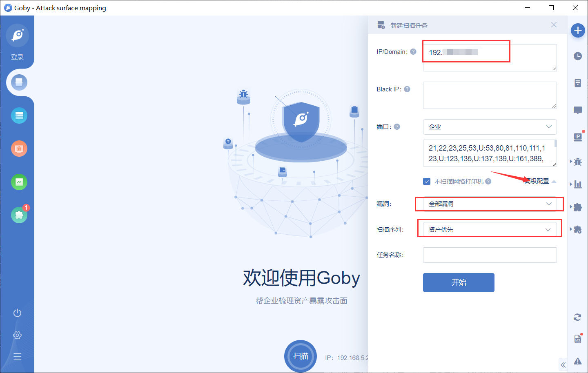Click the 开始 start button
This screenshot has width=588, height=373.
click(459, 282)
